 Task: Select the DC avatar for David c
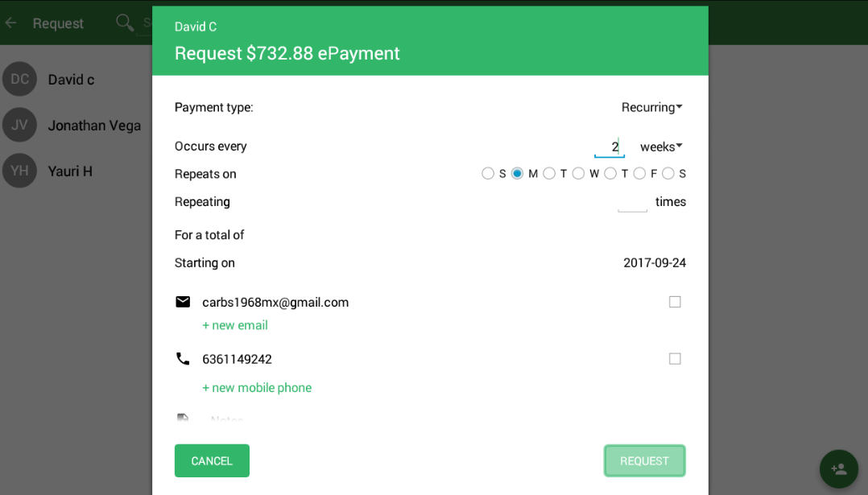[x=19, y=79]
